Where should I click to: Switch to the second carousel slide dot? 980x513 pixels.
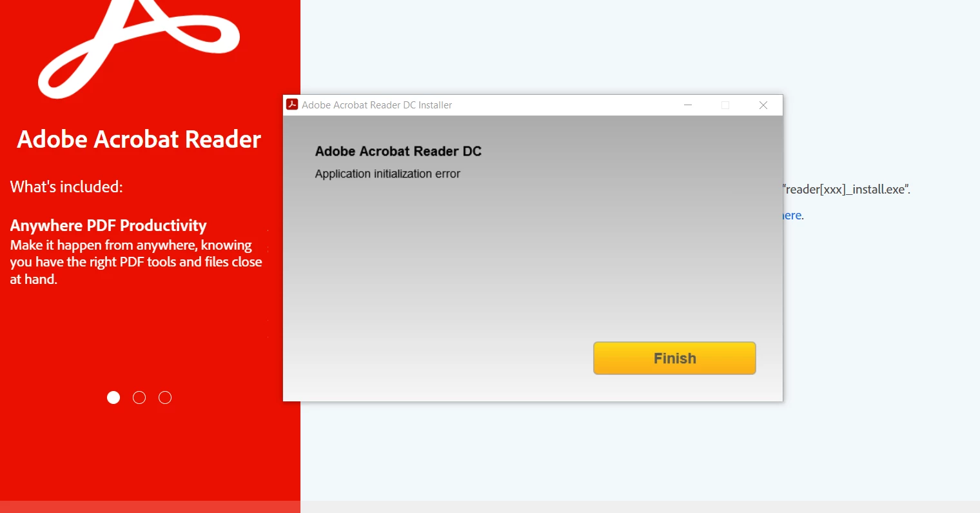pyautogui.click(x=139, y=397)
